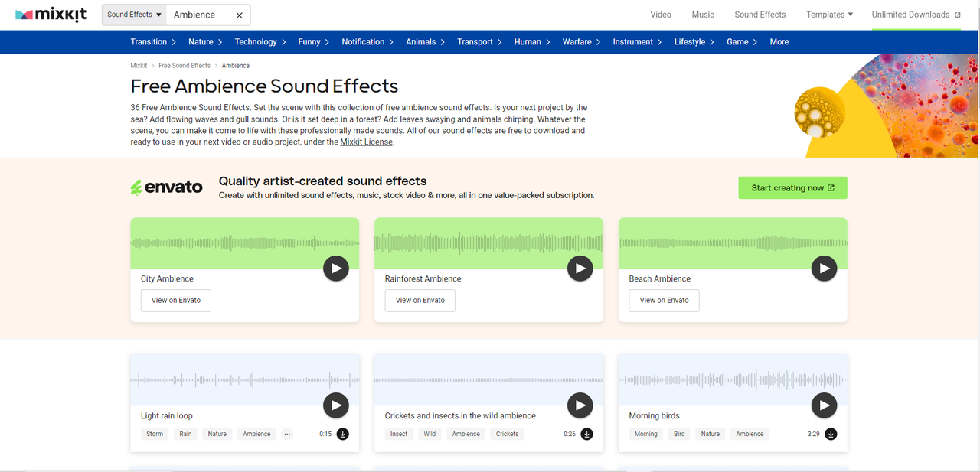View Beach Ambience on Envato

[x=665, y=300]
